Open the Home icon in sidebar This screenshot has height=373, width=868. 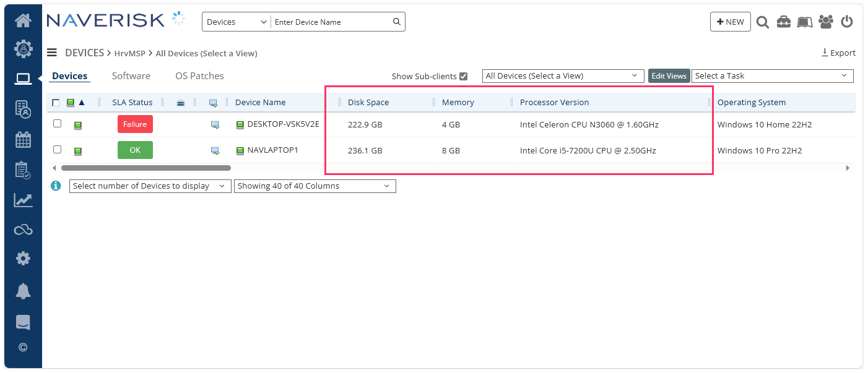coord(23,21)
